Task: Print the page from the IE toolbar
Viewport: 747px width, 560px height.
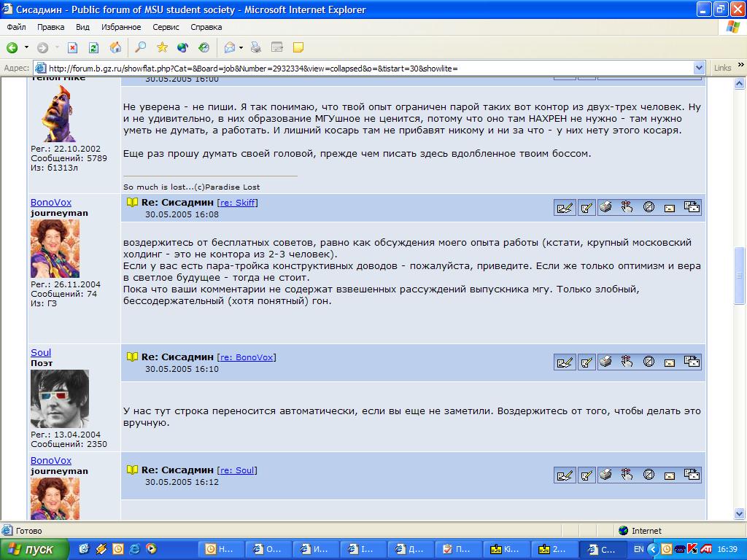Action: point(256,47)
